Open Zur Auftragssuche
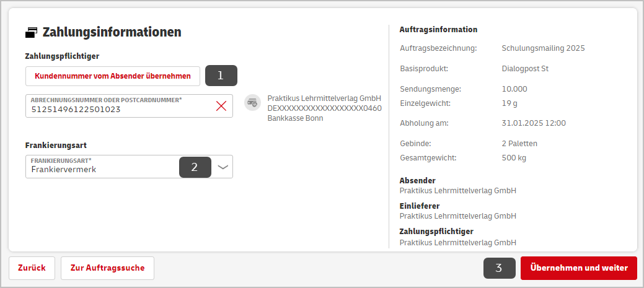This screenshot has width=644, height=288. [108, 268]
